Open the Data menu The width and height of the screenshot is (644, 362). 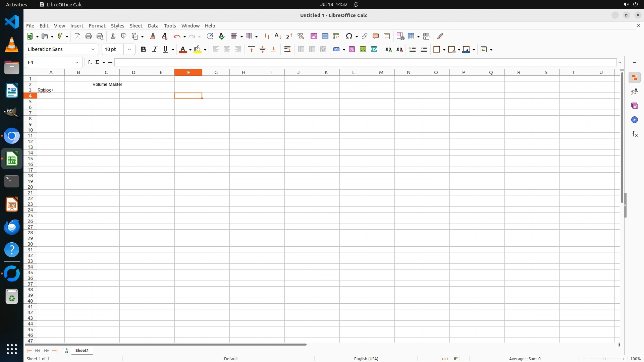(153, 26)
